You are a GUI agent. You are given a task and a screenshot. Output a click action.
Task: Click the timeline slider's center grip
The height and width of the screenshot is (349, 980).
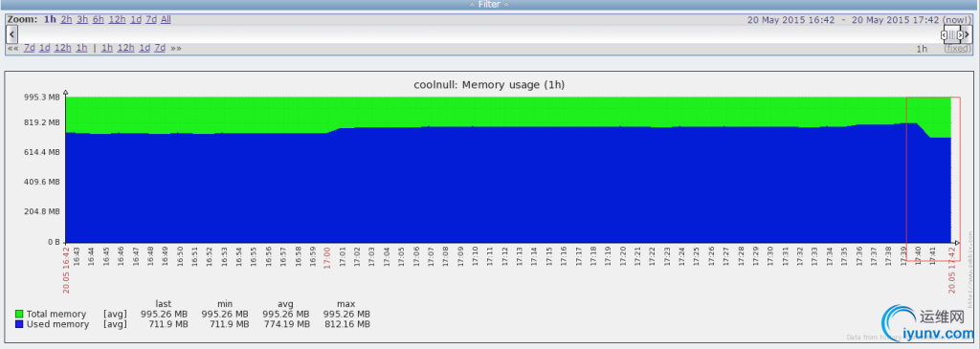click(952, 35)
